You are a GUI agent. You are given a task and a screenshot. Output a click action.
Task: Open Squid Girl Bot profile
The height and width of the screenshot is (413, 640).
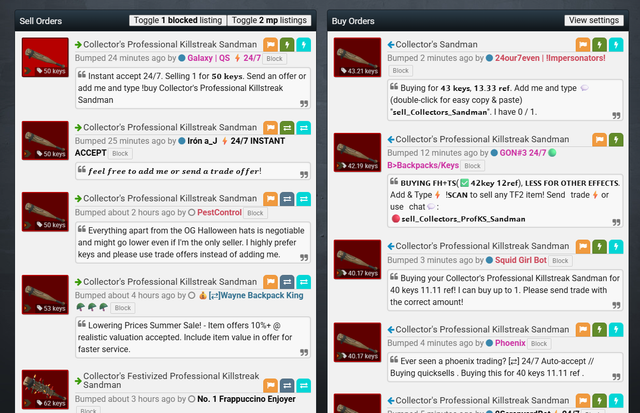tap(520, 260)
